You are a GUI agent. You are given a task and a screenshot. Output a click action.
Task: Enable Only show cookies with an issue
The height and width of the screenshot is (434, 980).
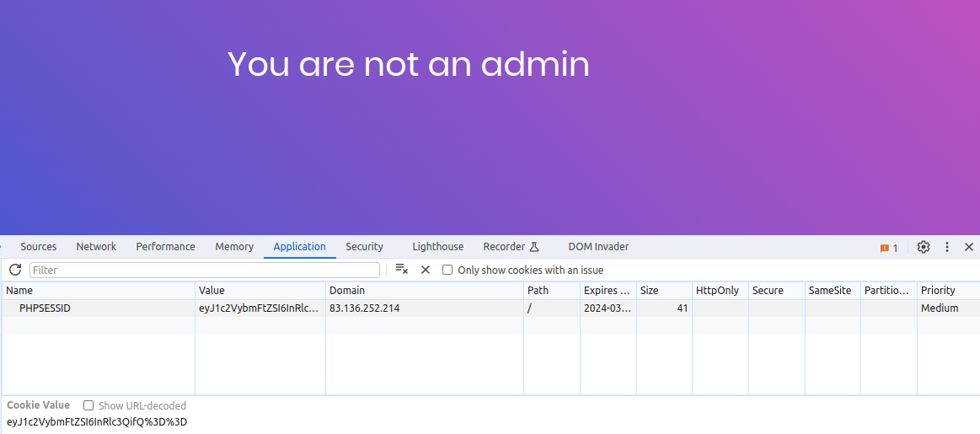tap(447, 270)
